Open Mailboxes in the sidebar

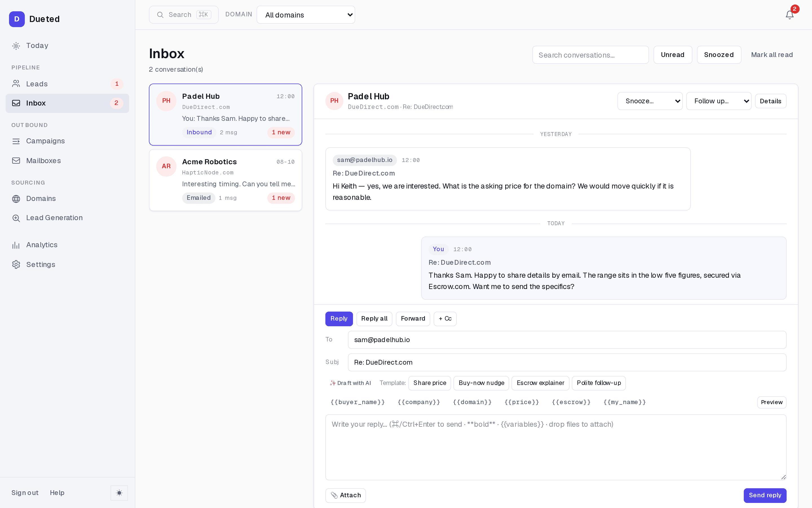tap(67, 161)
